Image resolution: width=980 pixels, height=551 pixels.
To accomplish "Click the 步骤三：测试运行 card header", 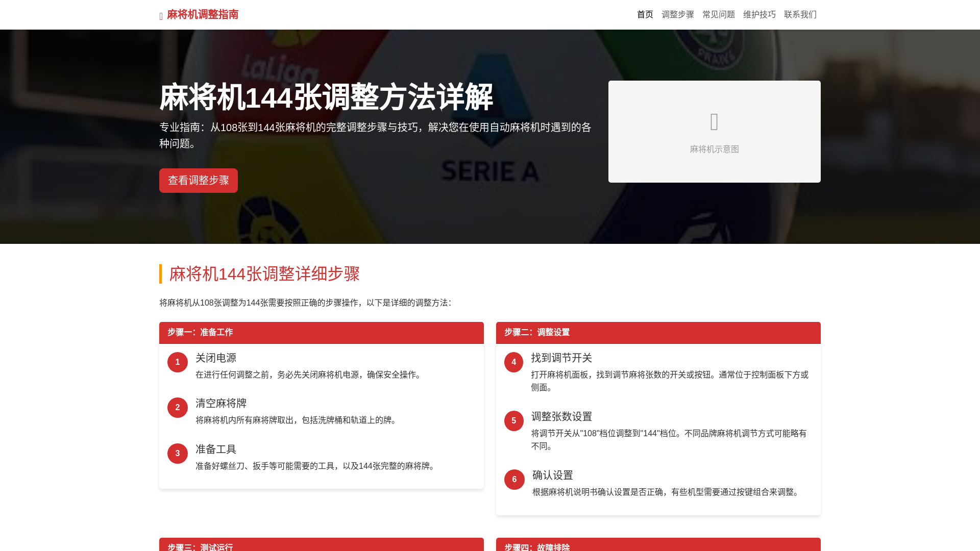I will (x=322, y=544).
